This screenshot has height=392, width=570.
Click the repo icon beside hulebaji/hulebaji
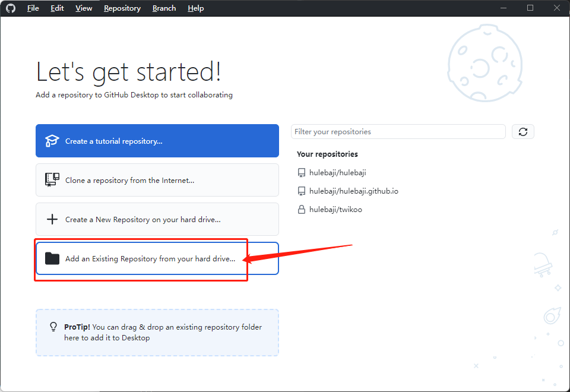click(302, 173)
